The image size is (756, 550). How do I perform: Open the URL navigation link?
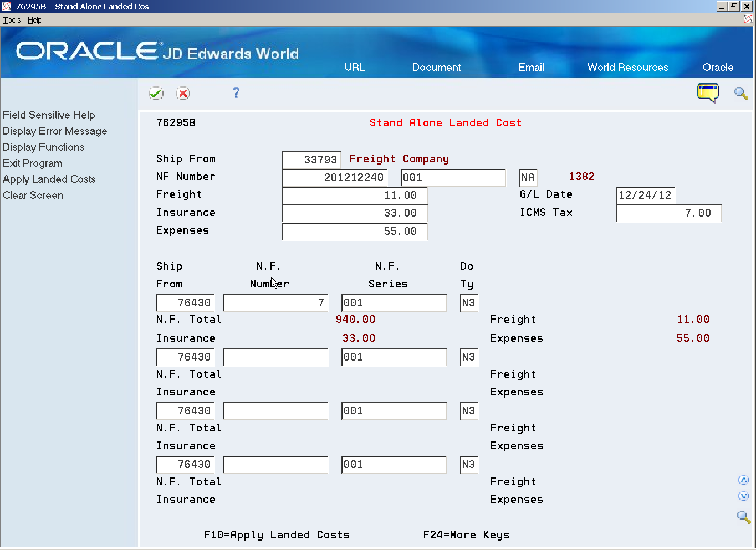pos(355,67)
